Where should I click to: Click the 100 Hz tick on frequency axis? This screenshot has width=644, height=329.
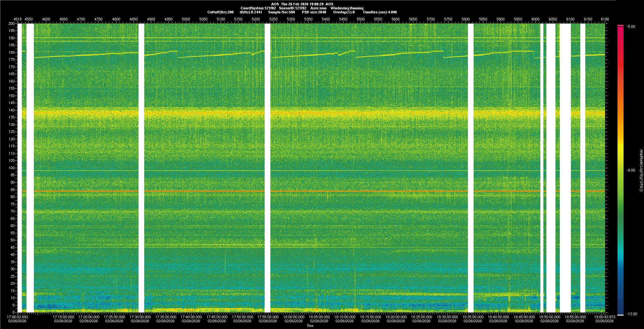click(x=12, y=168)
